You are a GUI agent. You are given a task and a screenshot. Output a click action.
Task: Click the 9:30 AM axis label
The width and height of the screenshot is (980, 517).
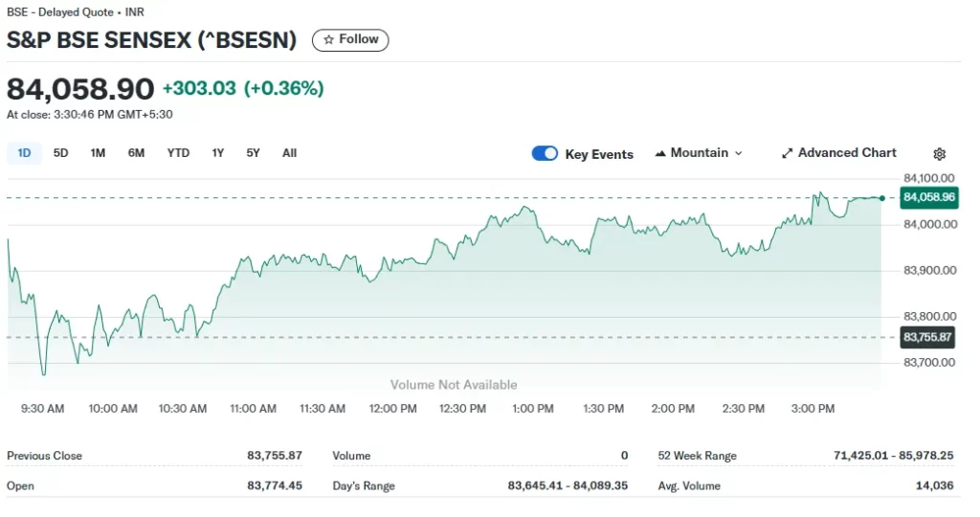point(42,409)
